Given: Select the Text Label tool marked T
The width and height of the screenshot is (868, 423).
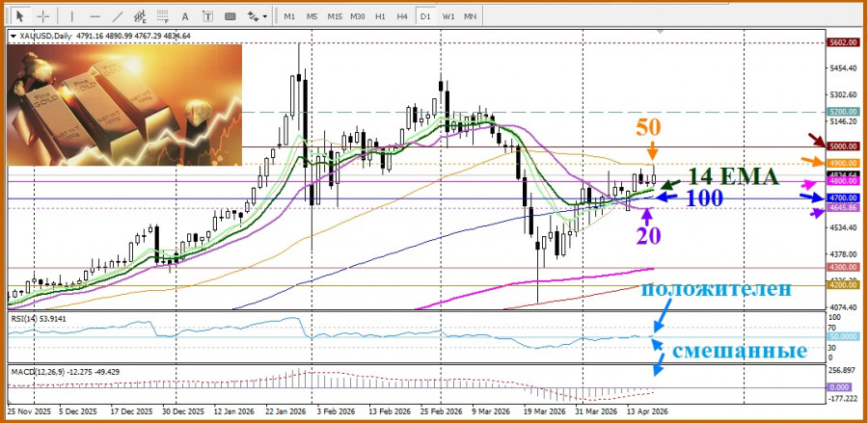Looking at the screenshot, I should [207, 16].
